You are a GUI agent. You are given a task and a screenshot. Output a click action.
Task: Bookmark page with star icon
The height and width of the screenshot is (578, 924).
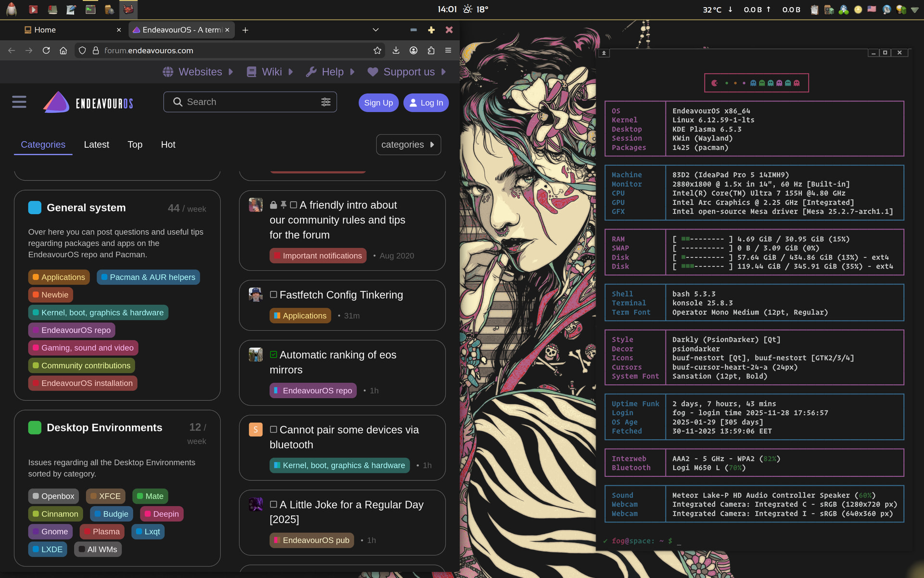(377, 51)
